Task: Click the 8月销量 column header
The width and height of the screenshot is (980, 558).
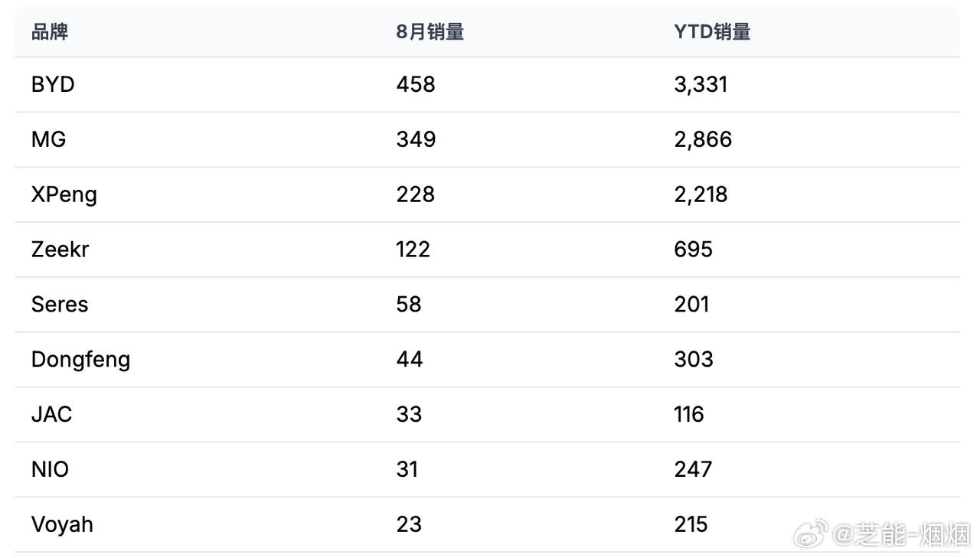Action: [430, 32]
